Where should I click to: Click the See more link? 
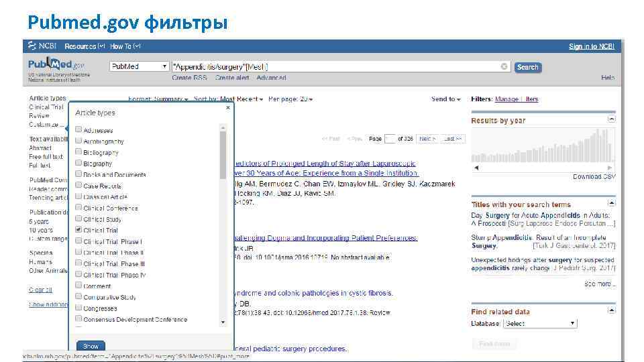(600, 284)
